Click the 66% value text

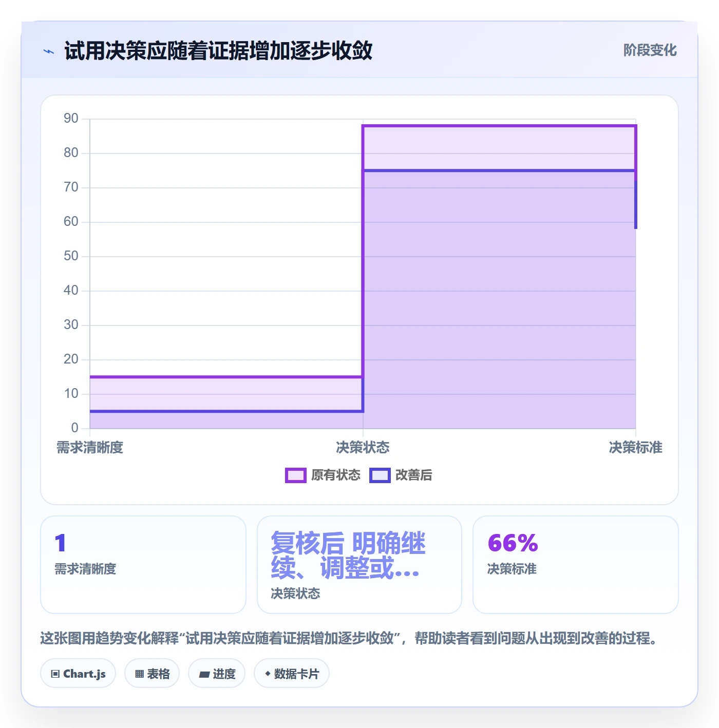click(513, 543)
